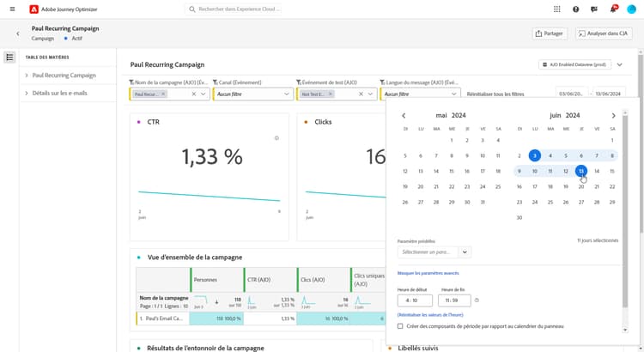Click the AJO Enabled Dataview button
This screenshot has height=352, width=644.
(x=574, y=64)
